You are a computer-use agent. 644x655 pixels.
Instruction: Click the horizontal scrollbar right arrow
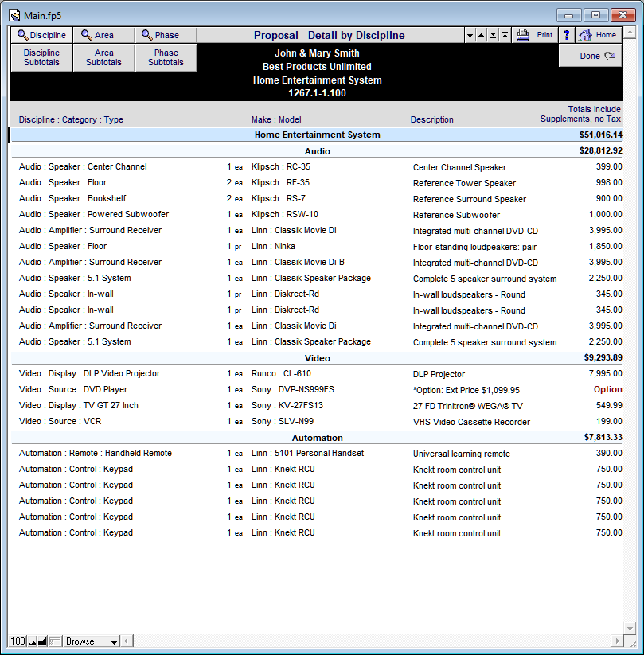pyautogui.click(x=617, y=641)
